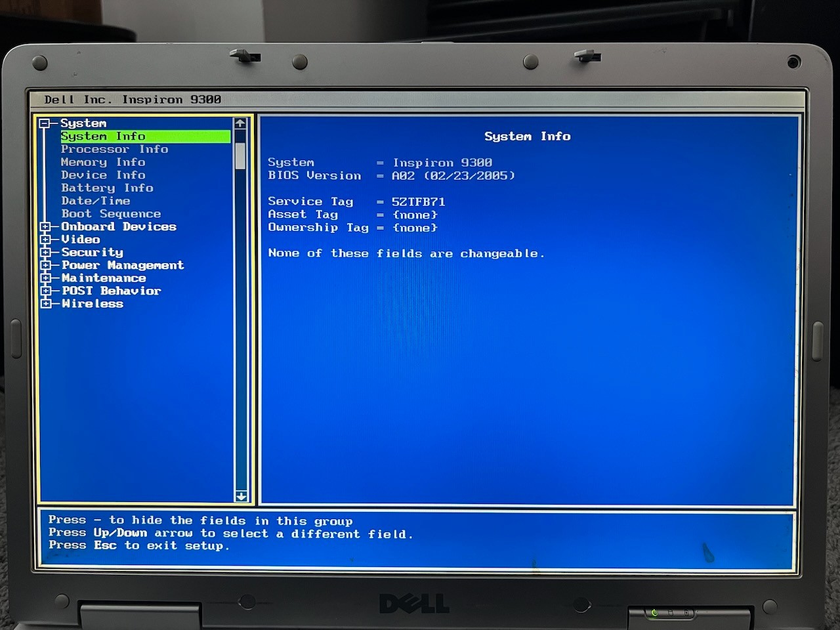Click the BIOS Version field label

[x=314, y=176]
